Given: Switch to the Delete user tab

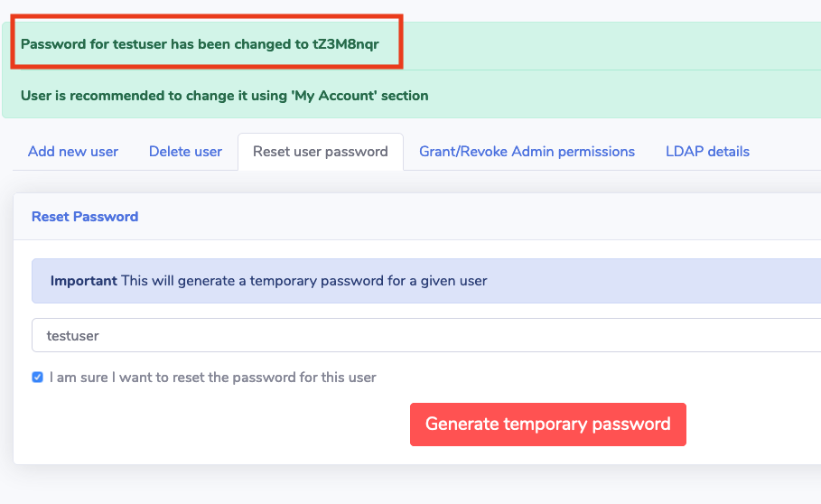Looking at the screenshot, I should point(185,152).
